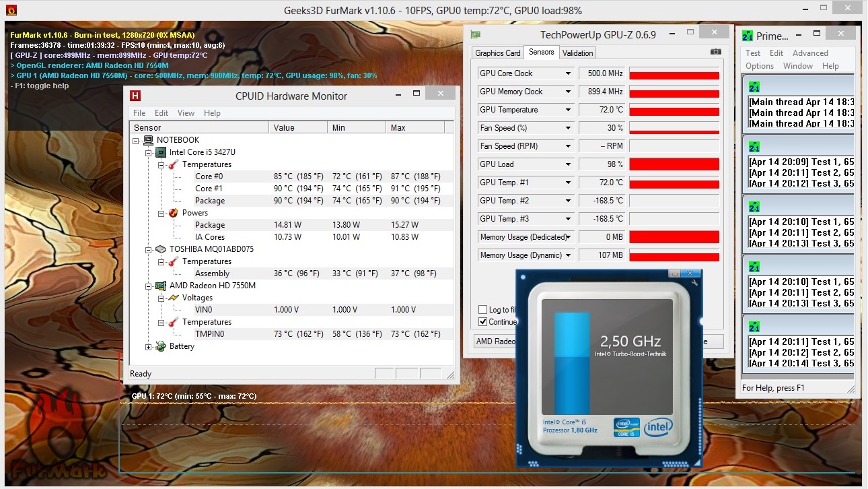Click the blue Turbo Boost frequency bar
The image size is (868, 489).
point(571,363)
